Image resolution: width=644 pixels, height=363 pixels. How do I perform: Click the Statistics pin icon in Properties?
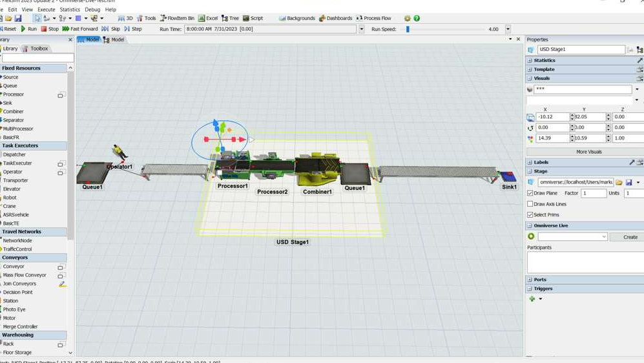coord(639,60)
